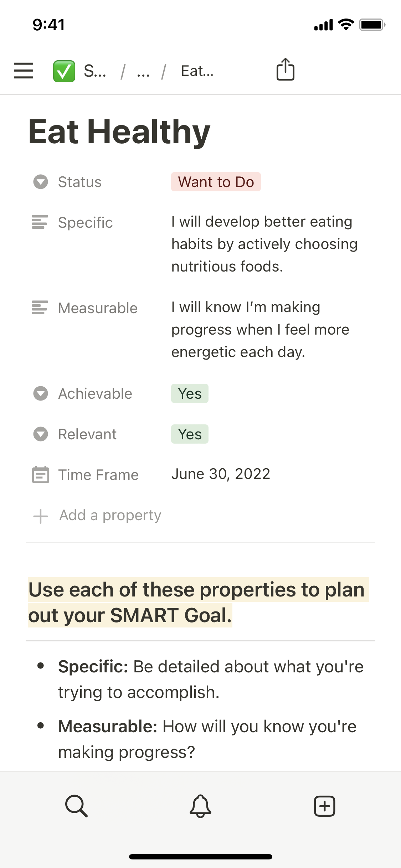Expand the collapsed breadcrumb ellipsis

click(143, 72)
